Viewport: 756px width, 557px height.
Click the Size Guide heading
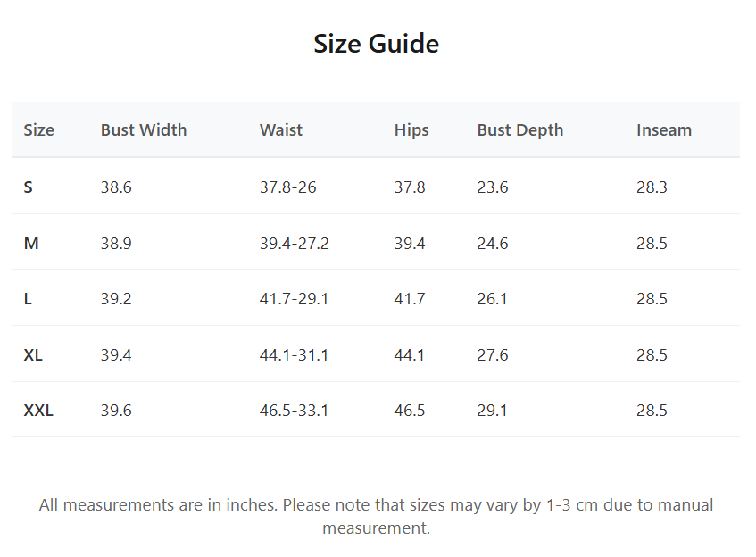[376, 44]
